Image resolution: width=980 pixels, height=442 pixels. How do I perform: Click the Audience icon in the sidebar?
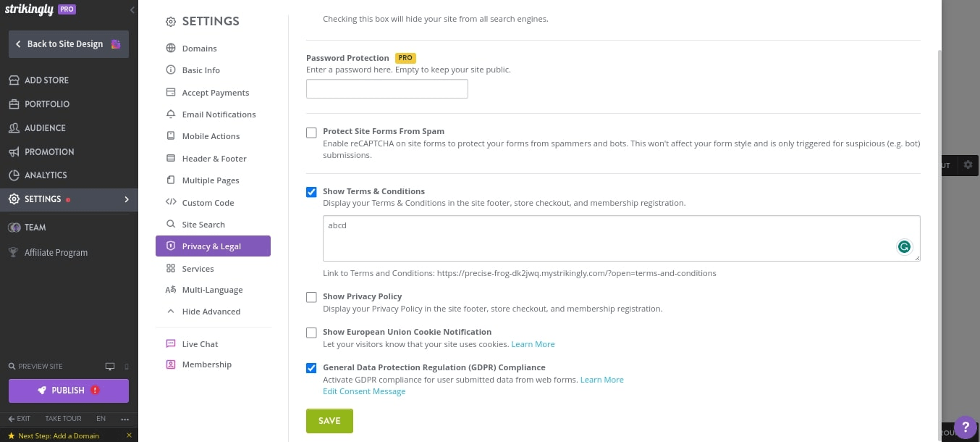pyautogui.click(x=14, y=128)
